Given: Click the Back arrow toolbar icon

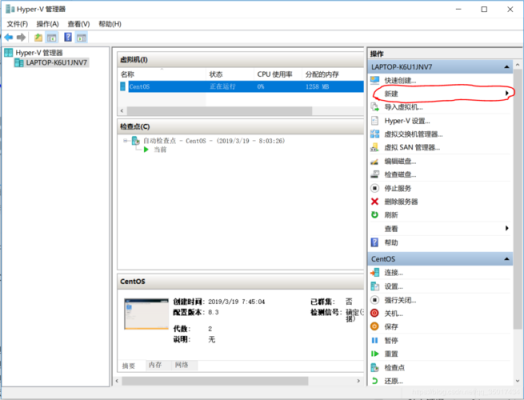Looking at the screenshot, I should pos(9,37).
